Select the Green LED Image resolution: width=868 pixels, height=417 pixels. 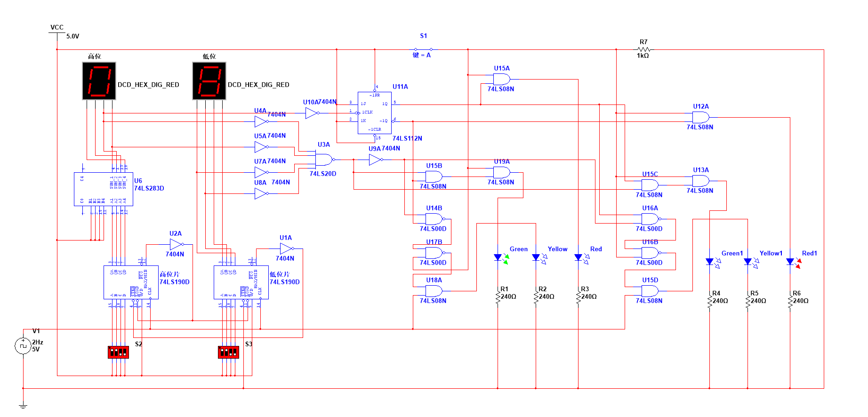[x=502, y=257]
